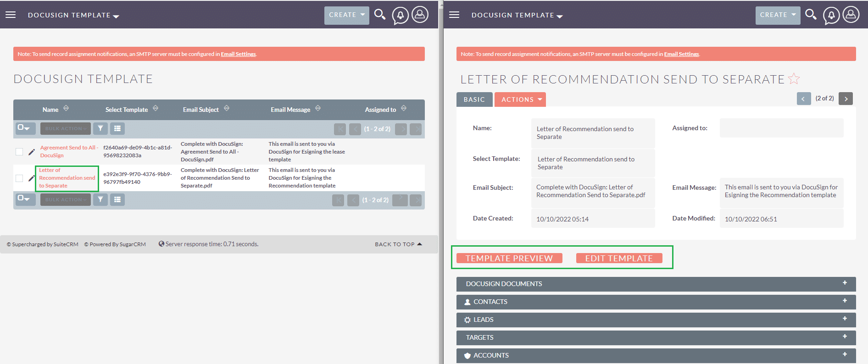Click the empty Assigned to field

781,128
